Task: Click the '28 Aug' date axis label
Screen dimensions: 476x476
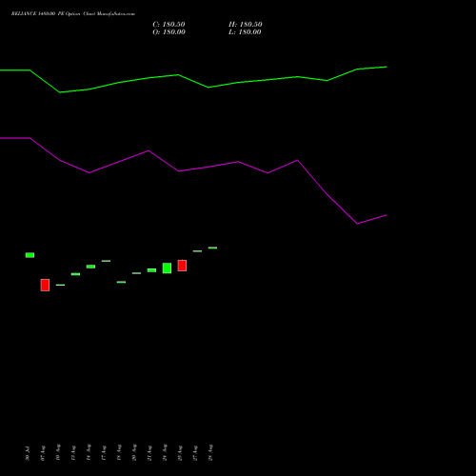Action: [x=210, y=452]
